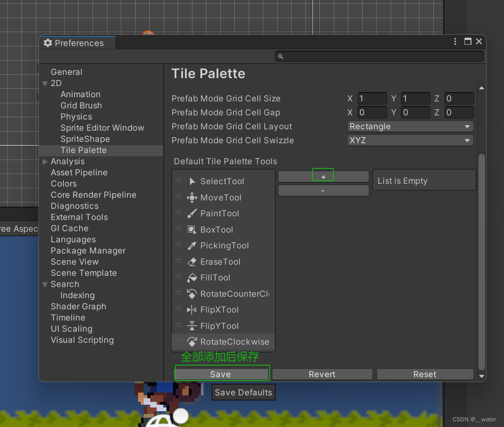Open the Grid Cell Swizzle XYZ dropdown
The image size is (504, 427).
[x=410, y=140]
